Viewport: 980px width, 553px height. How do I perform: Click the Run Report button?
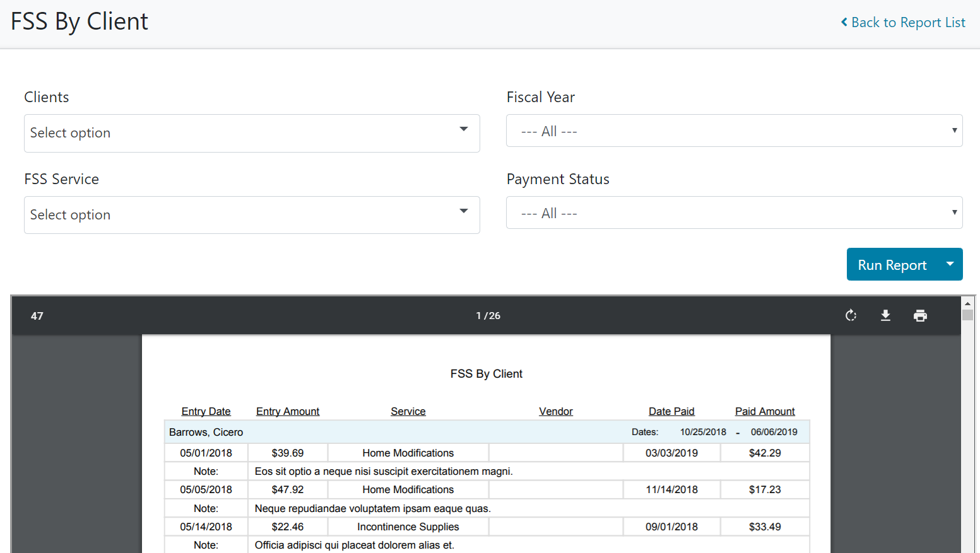tap(892, 264)
